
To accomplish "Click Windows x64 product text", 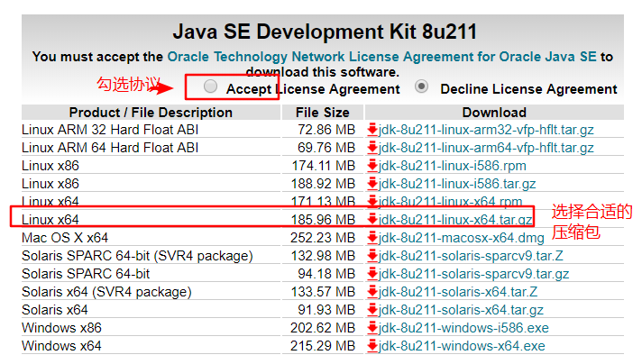I will pyautogui.click(x=61, y=346).
